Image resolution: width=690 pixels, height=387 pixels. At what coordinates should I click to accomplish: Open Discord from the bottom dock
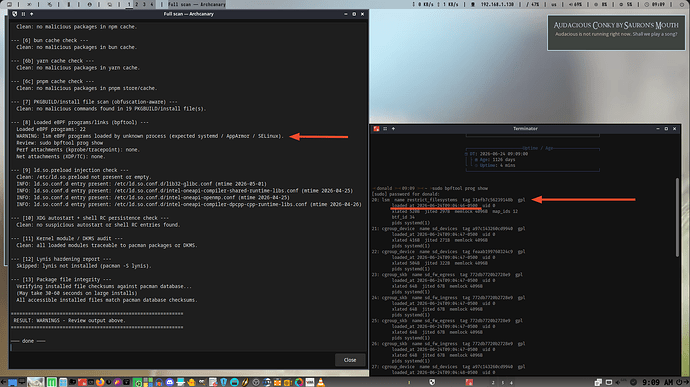[x=169, y=382]
